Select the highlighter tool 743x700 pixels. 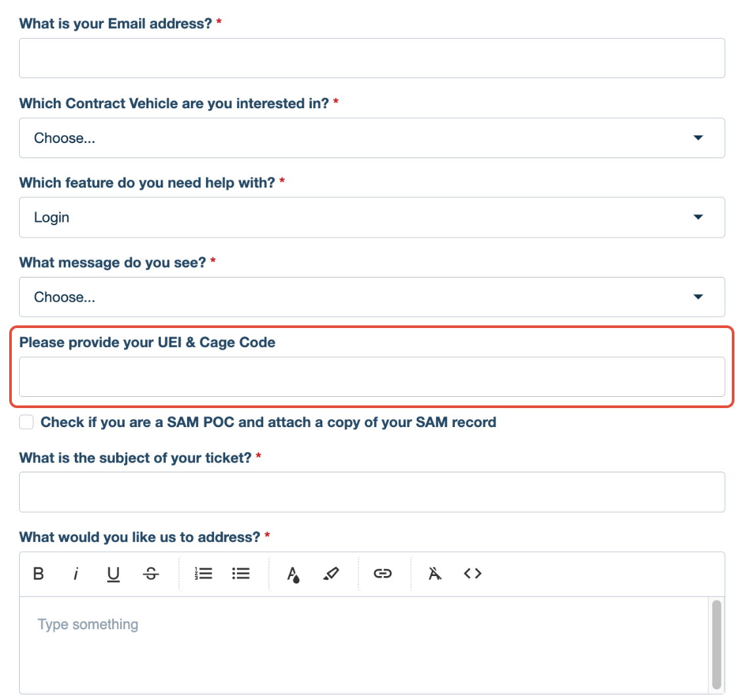click(x=331, y=573)
